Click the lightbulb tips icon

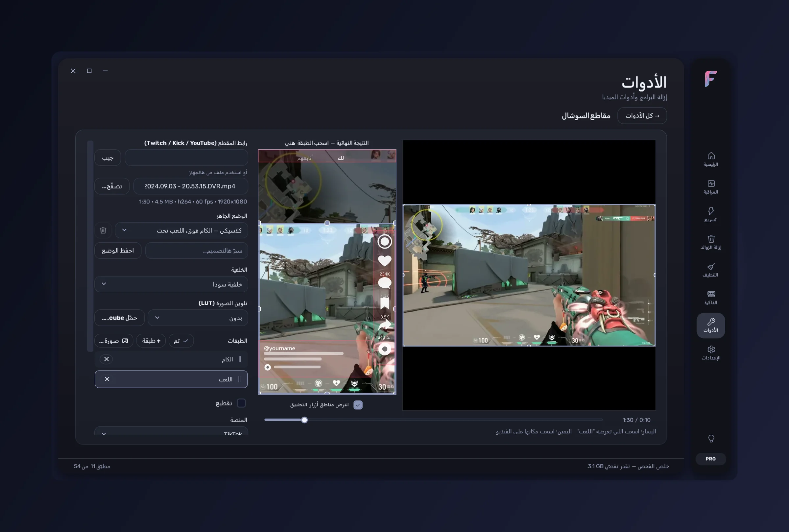tap(711, 439)
